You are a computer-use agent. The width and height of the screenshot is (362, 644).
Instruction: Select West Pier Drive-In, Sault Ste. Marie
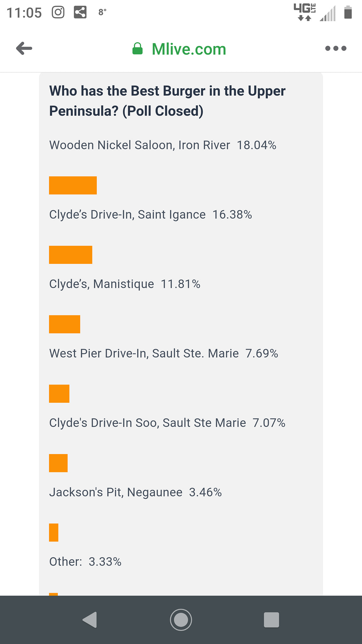[x=163, y=353]
